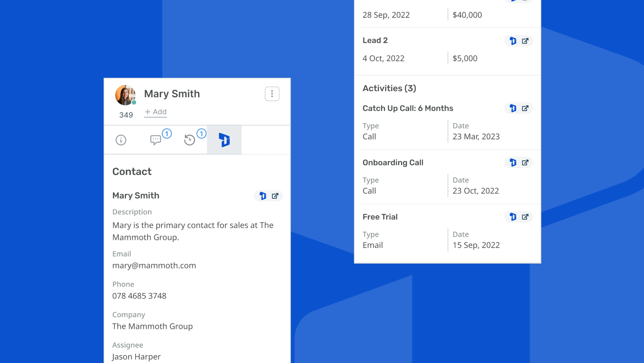Click Dynamics icon beside Free Trial activity
Screen dimensions: 644x363
(512, 217)
